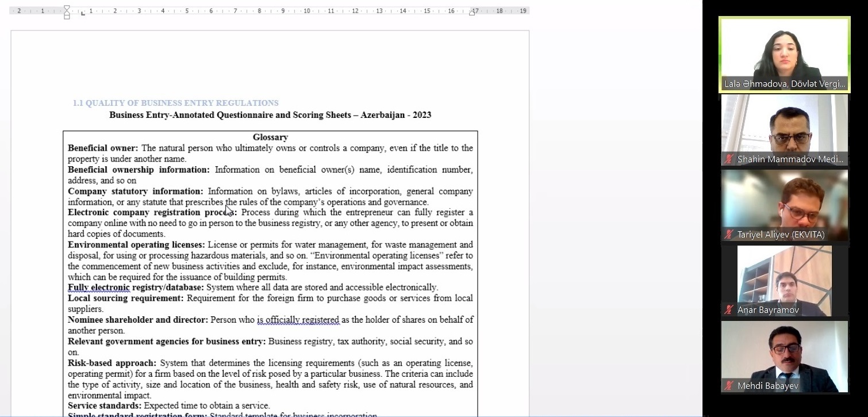Click the '1.1 Quality of Business Entry Regulations' heading
868x417 pixels.
(175, 103)
